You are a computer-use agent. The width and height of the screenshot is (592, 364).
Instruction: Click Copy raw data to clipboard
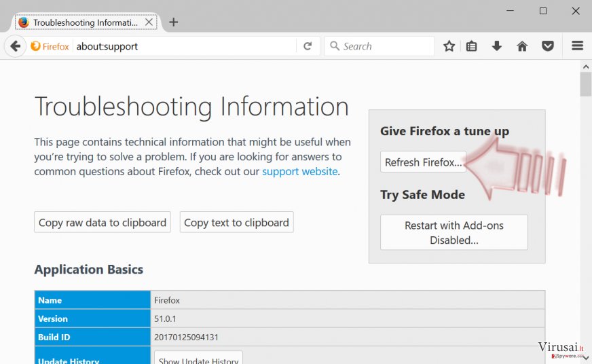pos(103,222)
